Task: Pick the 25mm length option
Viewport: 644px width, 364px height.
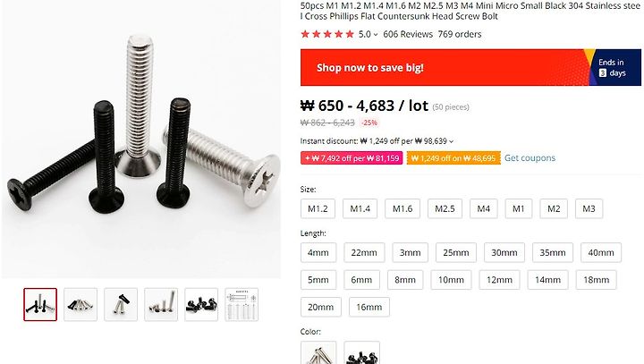Action: [x=456, y=253]
